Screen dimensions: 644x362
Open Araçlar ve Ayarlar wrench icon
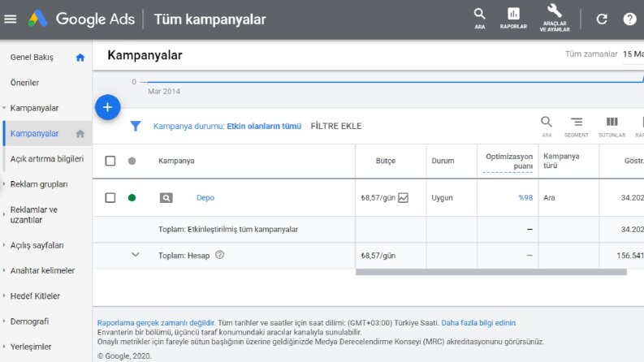pyautogui.click(x=555, y=18)
